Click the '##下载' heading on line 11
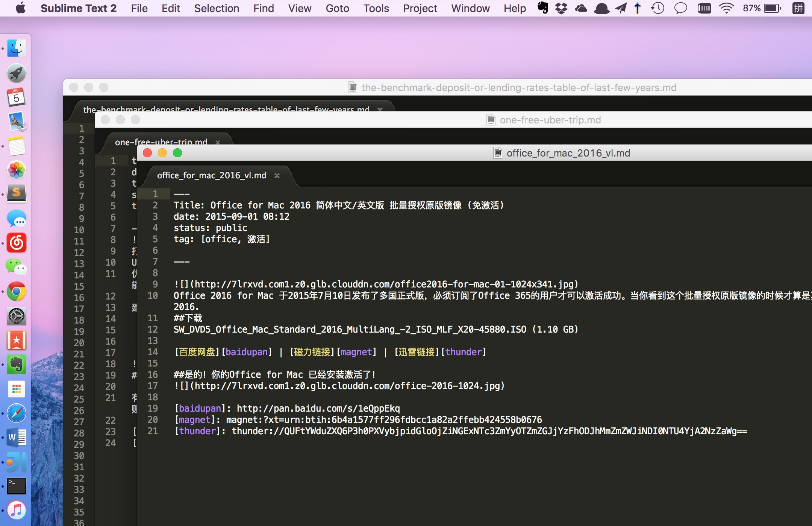Viewport: 812px width, 526px height. pos(188,318)
